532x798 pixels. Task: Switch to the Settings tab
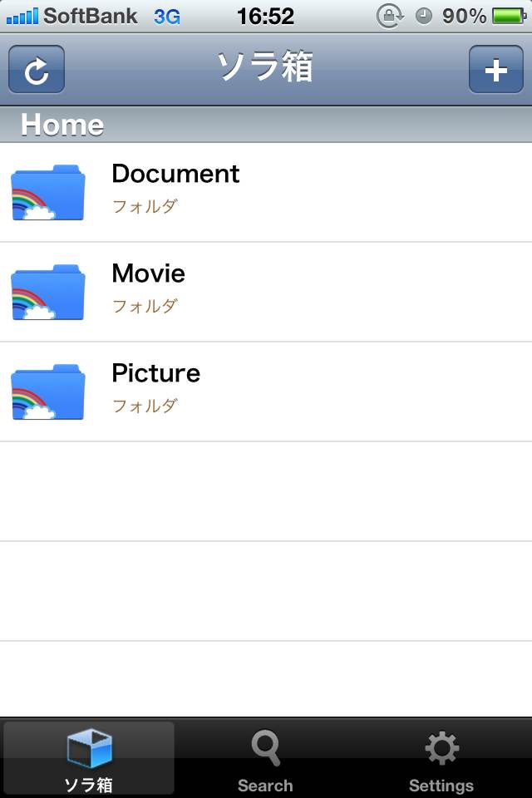coord(441,756)
